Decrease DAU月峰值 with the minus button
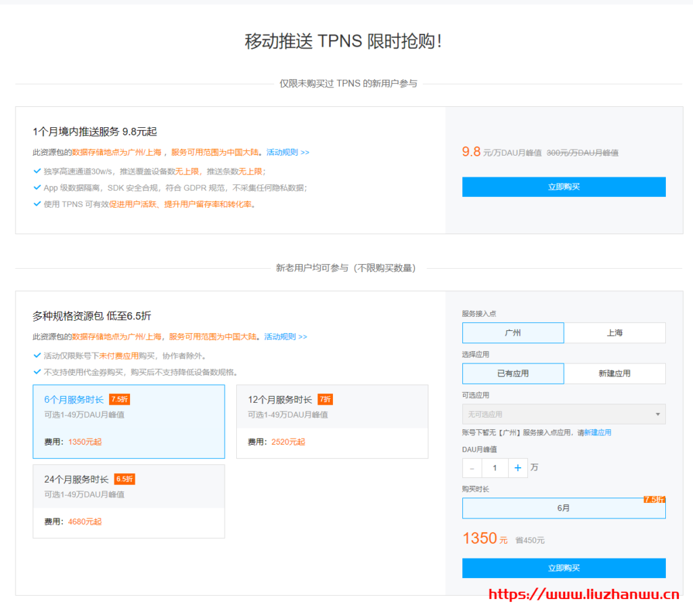The width and height of the screenshot is (693, 616). 471,468
